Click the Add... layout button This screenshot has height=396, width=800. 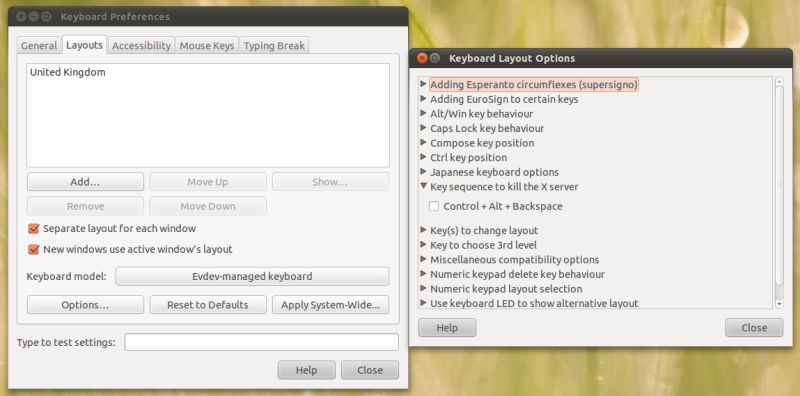(x=85, y=182)
